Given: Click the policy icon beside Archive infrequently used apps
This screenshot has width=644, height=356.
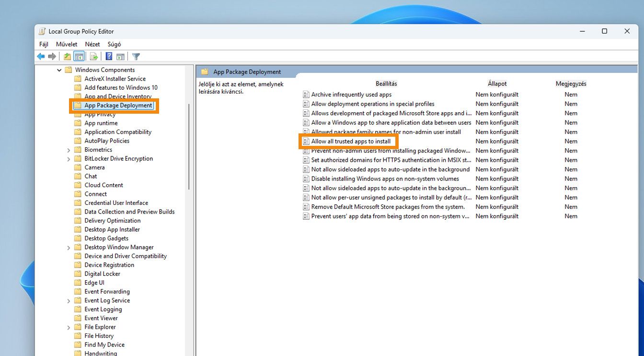Looking at the screenshot, I should 306,95.
